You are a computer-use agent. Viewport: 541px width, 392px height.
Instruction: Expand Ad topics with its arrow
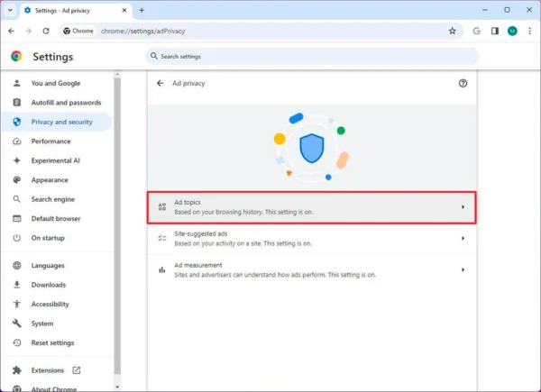coord(463,207)
